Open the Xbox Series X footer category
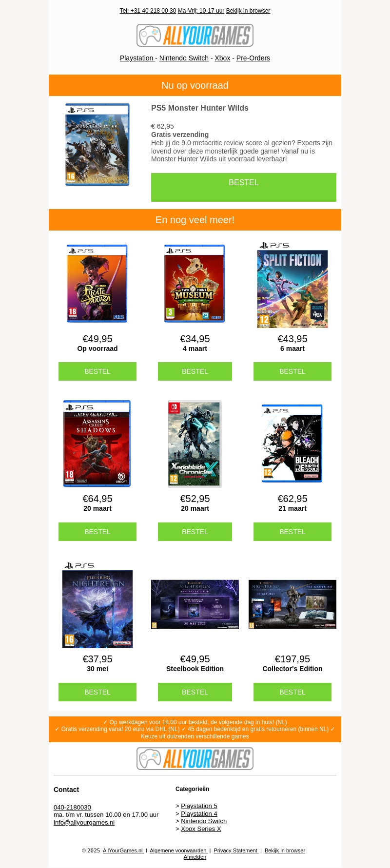The image size is (390, 868). [201, 829]
